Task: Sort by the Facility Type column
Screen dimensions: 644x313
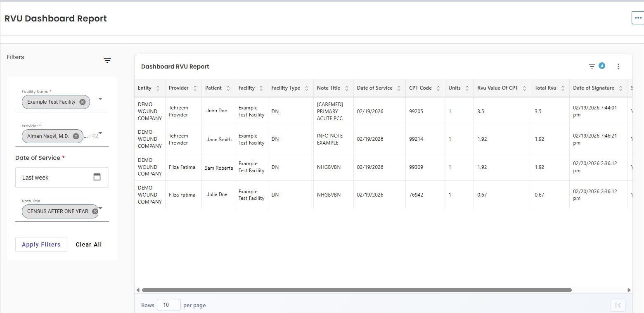Action: tap(307, 88)
